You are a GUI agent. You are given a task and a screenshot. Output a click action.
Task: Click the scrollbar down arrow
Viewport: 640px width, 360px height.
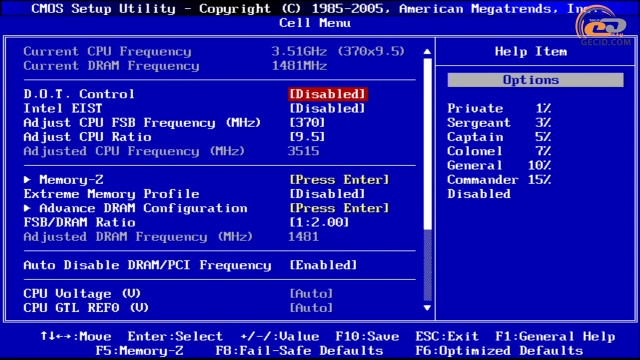427,308
